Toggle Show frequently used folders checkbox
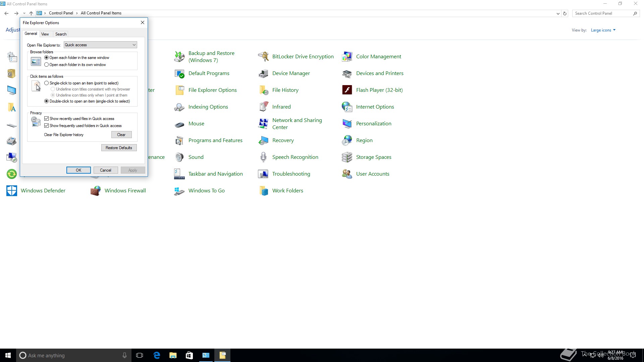This screenshot has width=644, height=362. (x=47, y=126)
